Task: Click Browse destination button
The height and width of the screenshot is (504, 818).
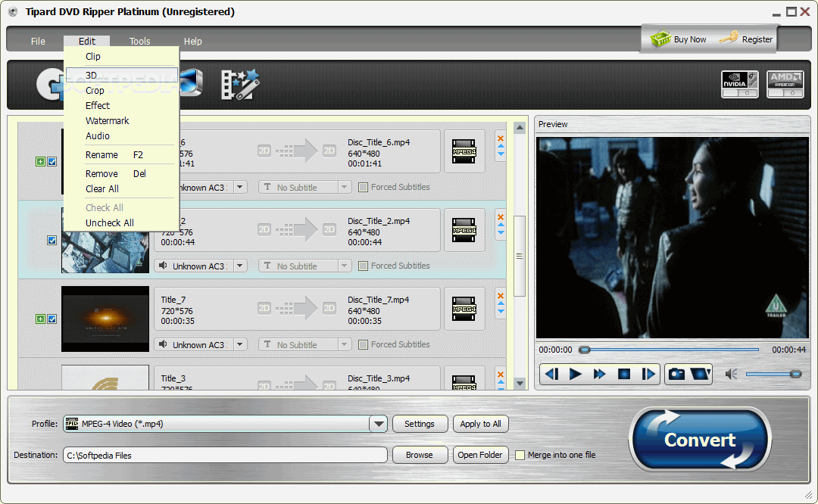Action: [x=420, y=455]
